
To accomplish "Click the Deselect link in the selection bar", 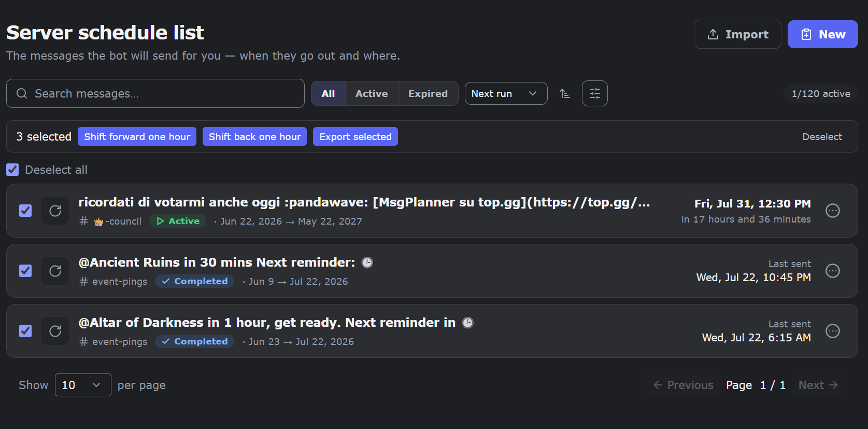I will (x=822, y=136).
